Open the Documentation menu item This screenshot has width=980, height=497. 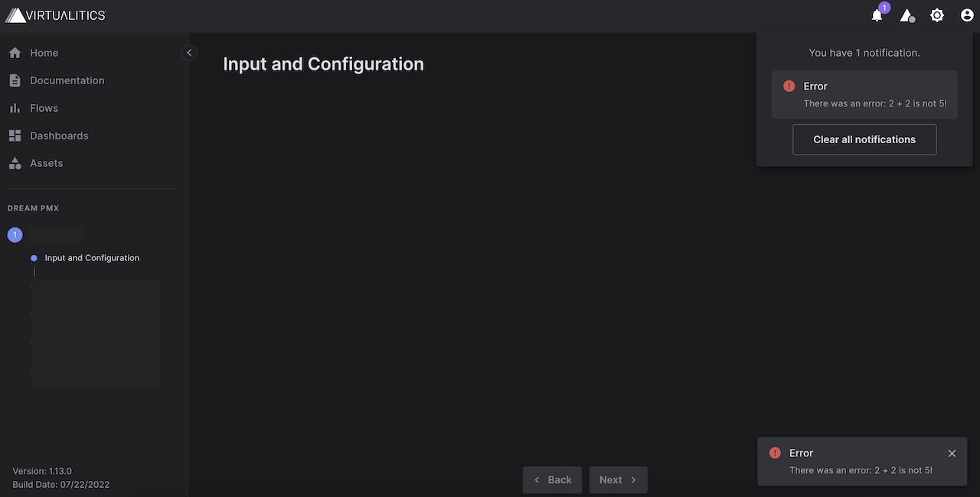point(67,80)
